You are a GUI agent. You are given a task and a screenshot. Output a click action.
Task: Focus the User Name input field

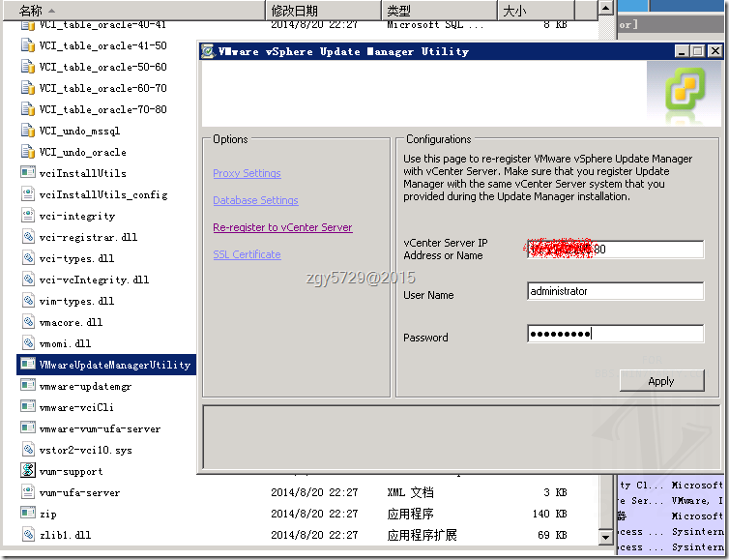[616, 291]
